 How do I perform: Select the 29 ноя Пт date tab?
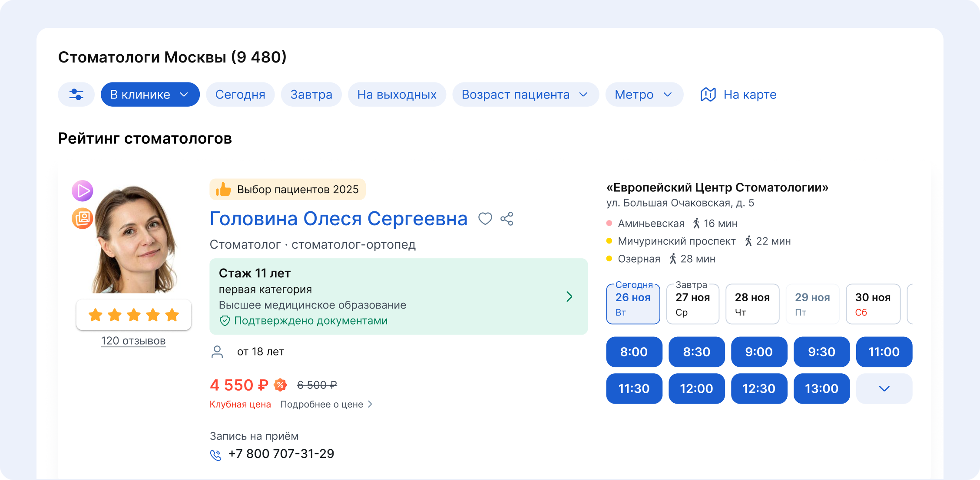(812, 304)
